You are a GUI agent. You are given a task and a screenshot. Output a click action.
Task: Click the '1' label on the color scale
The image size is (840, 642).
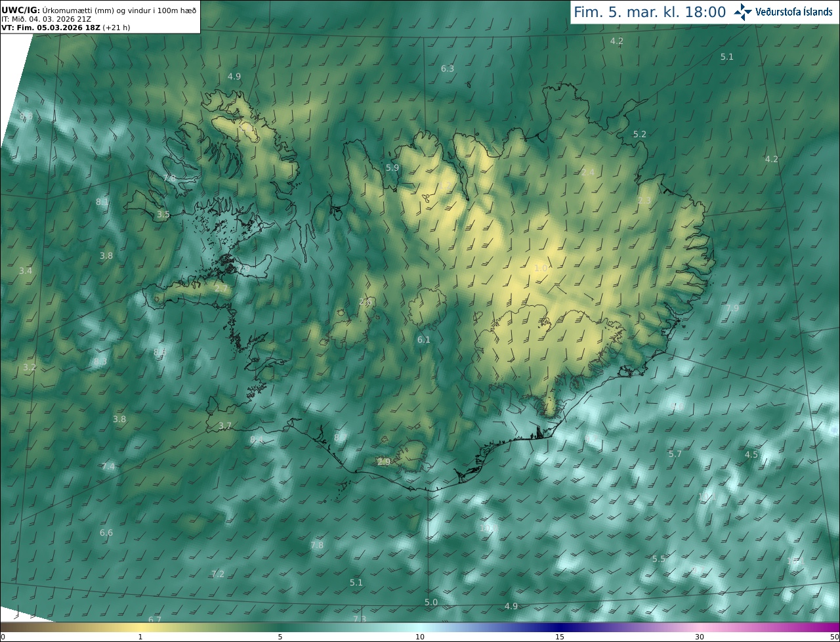click(140, 637)
